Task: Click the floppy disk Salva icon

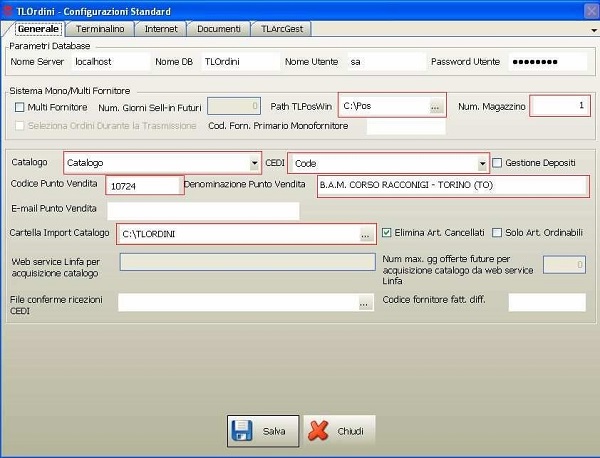Action: 242,431
